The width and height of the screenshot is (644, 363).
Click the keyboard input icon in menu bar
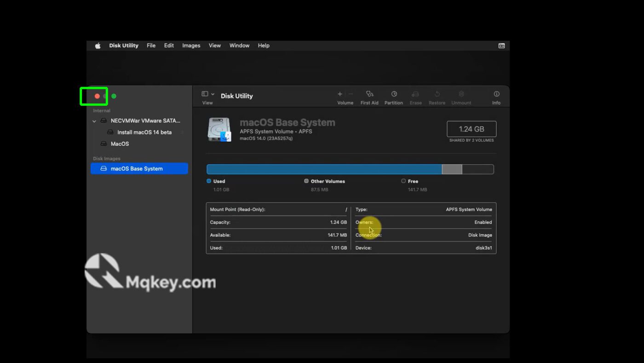pos(501,46)
